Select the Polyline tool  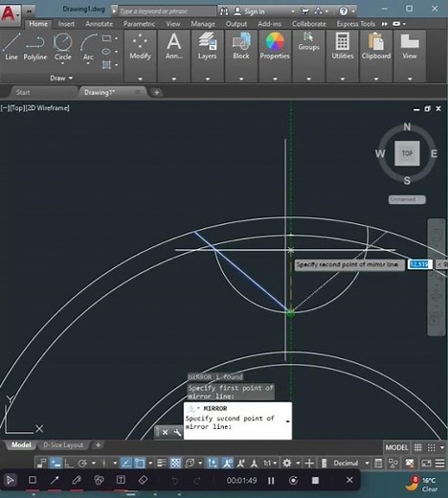tap(35, 47)
